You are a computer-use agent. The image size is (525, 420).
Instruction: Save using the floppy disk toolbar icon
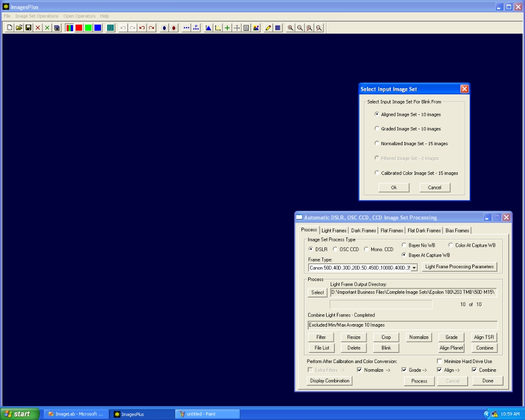click(29, 28)
